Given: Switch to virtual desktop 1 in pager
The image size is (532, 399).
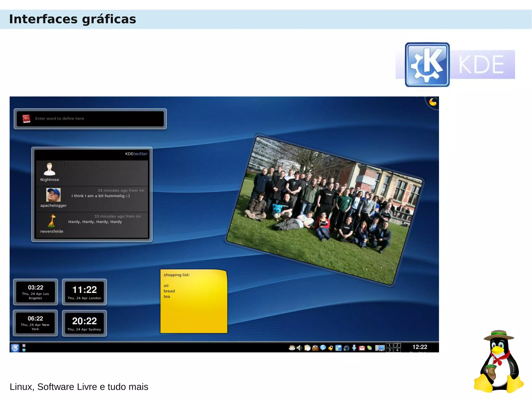Looking at the screenshot, I should tap(389, 345).
